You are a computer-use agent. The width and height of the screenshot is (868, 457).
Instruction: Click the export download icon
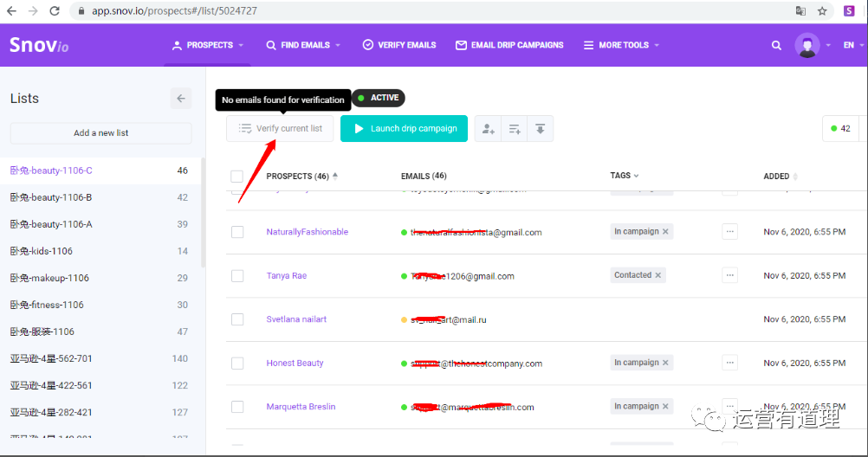(x=540, y=129)
